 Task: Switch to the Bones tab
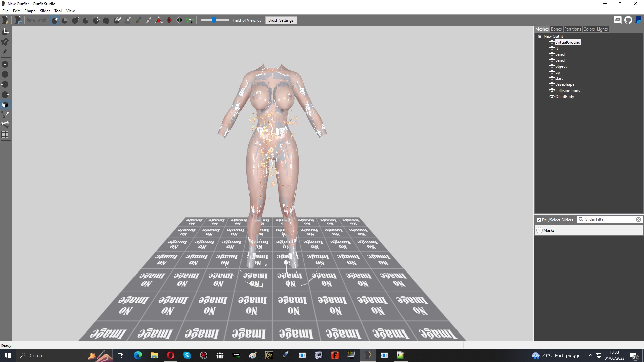point(556,29)
